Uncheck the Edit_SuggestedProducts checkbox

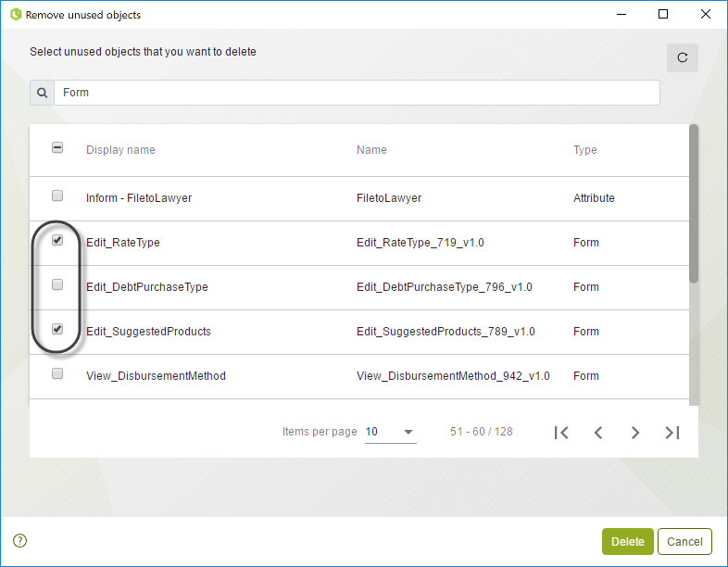(x=57, y=329)
